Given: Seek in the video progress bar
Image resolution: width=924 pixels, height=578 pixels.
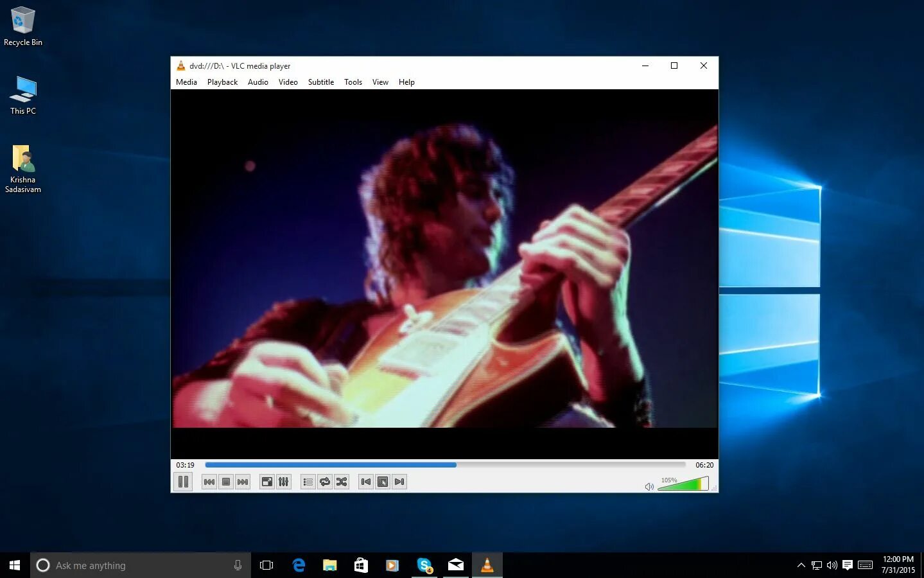Looking at the screenshot, I should [x=445, y=465].
